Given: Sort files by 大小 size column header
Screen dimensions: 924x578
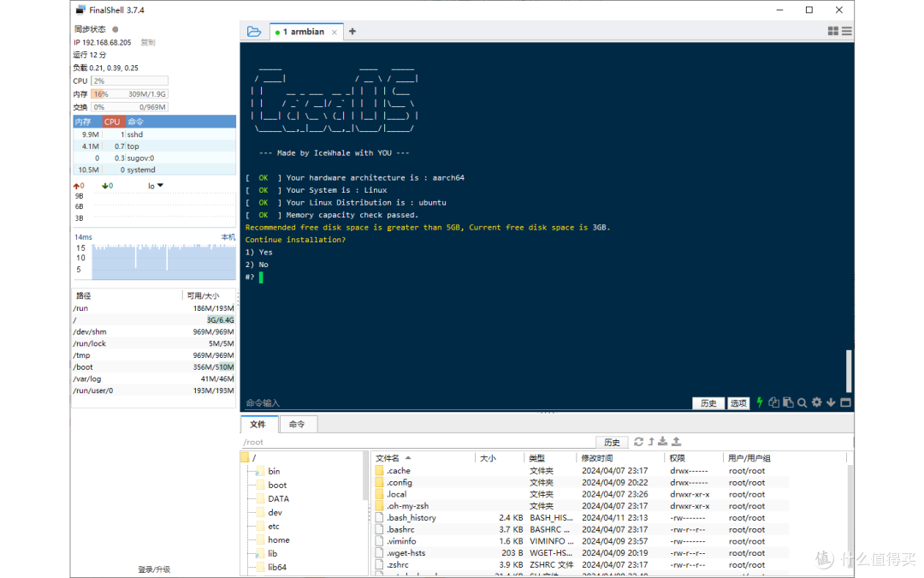Looking at the screenshot, I should click(x=499, y=458).
